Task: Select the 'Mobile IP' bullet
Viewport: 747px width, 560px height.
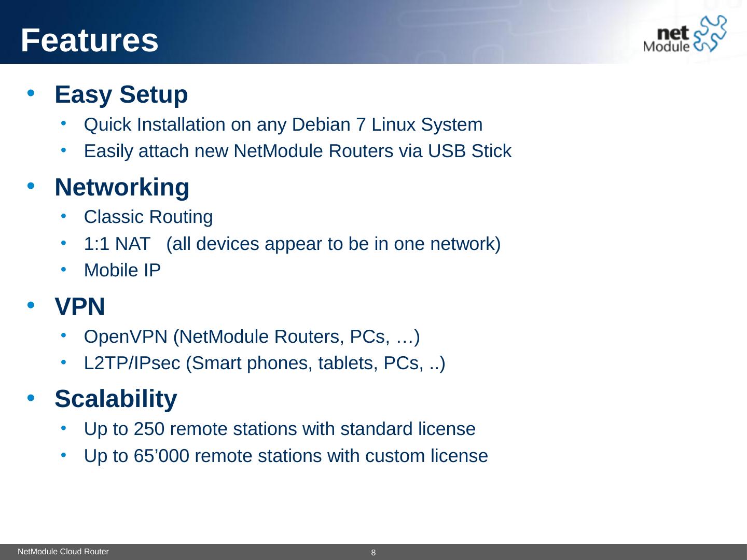Action: 122,270
